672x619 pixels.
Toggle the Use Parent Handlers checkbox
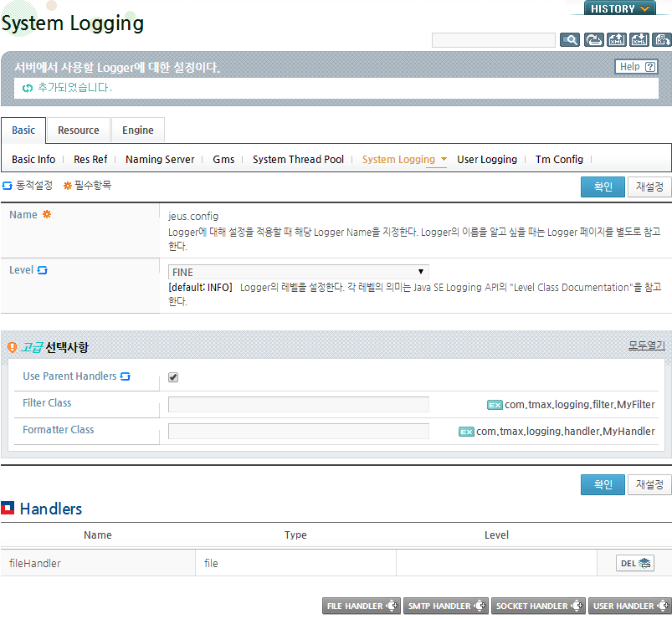click(x=173, y=377)
